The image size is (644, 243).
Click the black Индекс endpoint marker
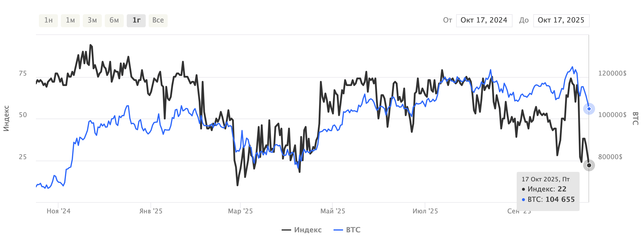pyautogui.click(x=589, y=165)
